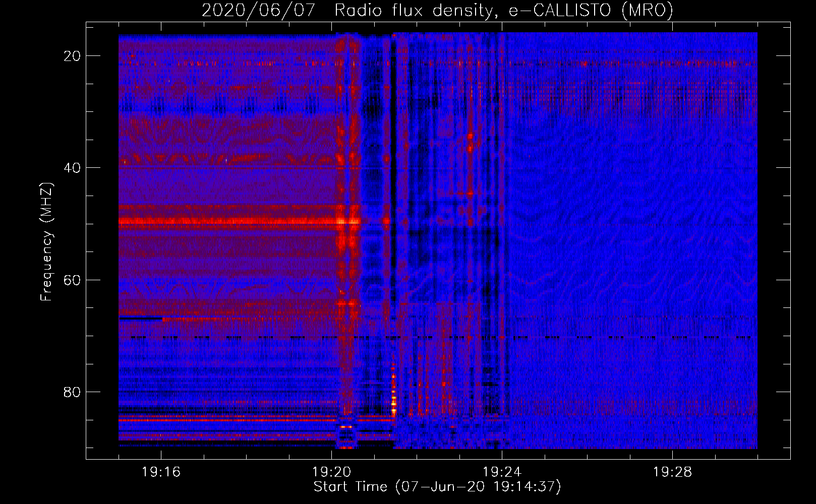Click the '19:28' time tick label
This screenshot has width=816, height=504.
click(672, 472)
